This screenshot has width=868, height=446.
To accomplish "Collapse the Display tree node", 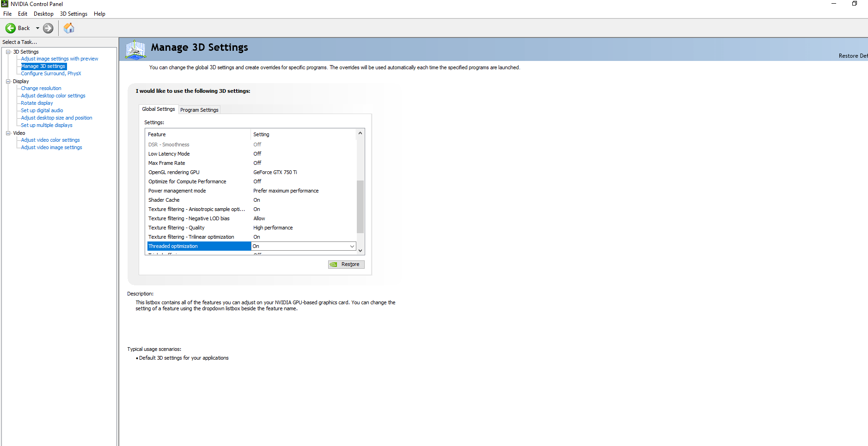I will pyautogui.click(x=8, y=81).
